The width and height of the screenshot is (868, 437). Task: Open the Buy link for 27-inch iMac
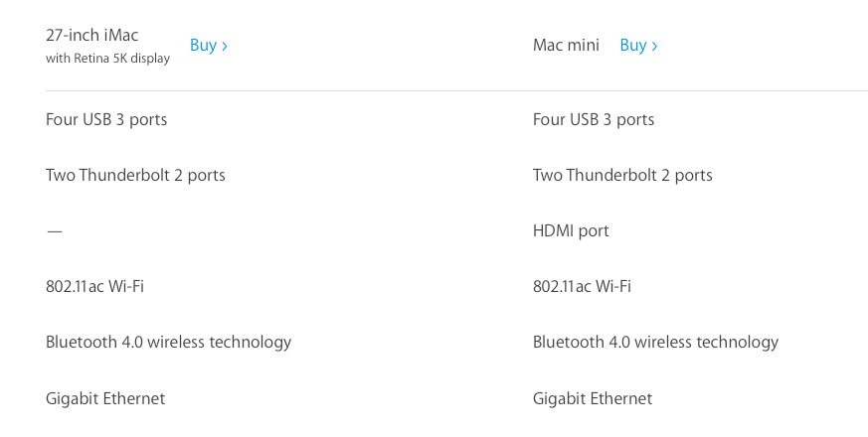pyautogui.click(x=208, y=46)
